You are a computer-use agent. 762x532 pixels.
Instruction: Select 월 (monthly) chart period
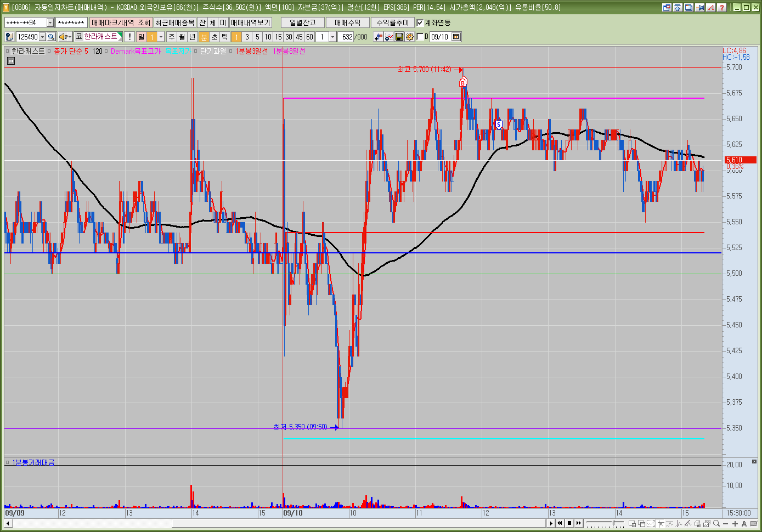pyautogui.click(x=182, y=37)
